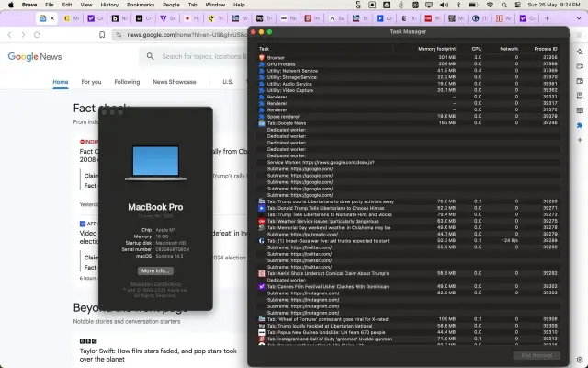Click the plus icon in Brave sidebar
The height and width of the screenshot is (368, 588).
point(580,140)
